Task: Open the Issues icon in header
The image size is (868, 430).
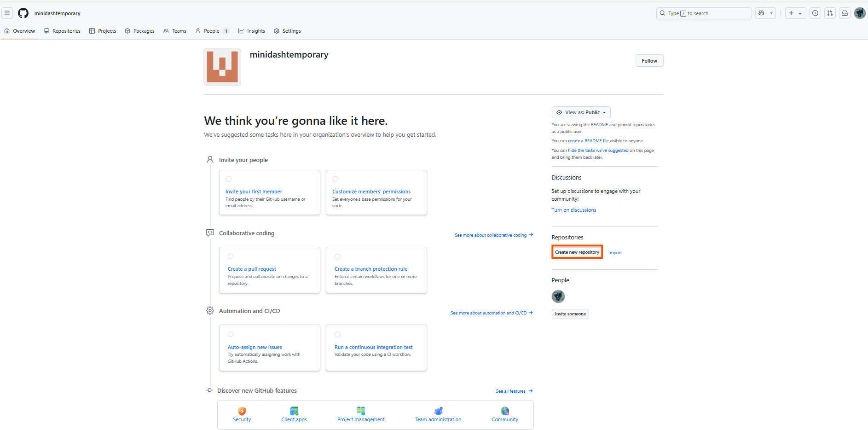Action: point(815,13)
